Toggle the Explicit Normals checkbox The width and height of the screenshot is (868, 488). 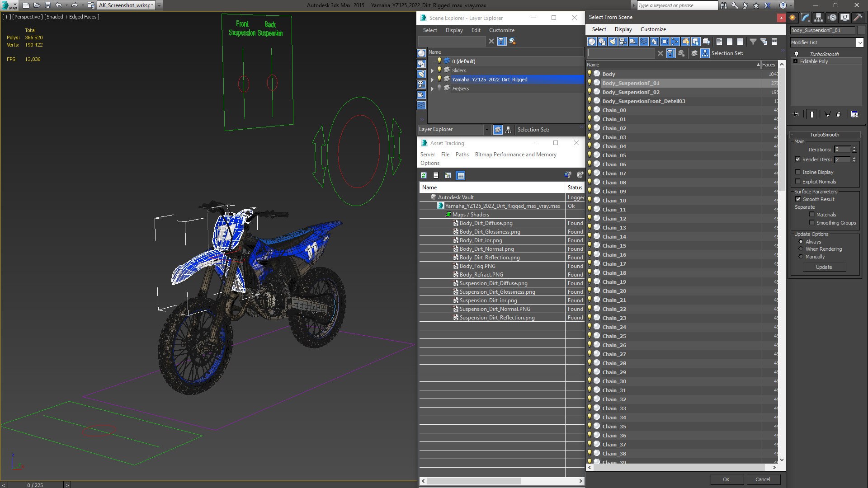(x=798, y=182)
